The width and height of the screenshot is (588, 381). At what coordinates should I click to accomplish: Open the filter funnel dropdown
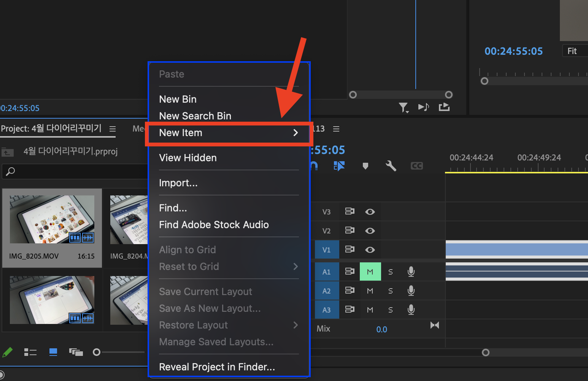[404, 108]
